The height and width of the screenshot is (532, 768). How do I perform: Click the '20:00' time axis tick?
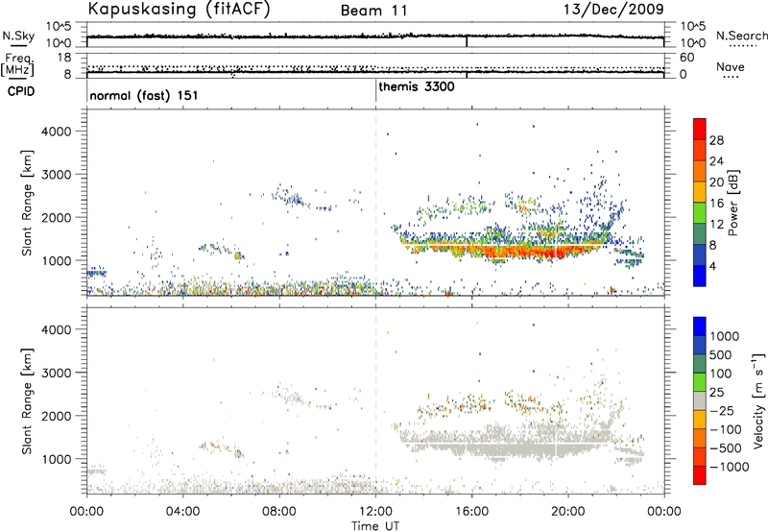(x=568, y=512)
